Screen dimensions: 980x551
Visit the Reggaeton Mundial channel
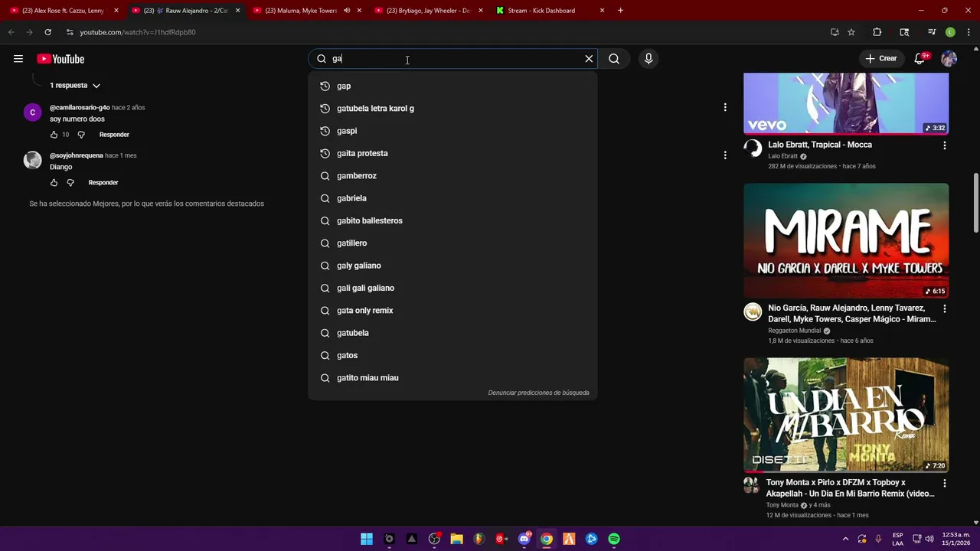click(794, 331)
